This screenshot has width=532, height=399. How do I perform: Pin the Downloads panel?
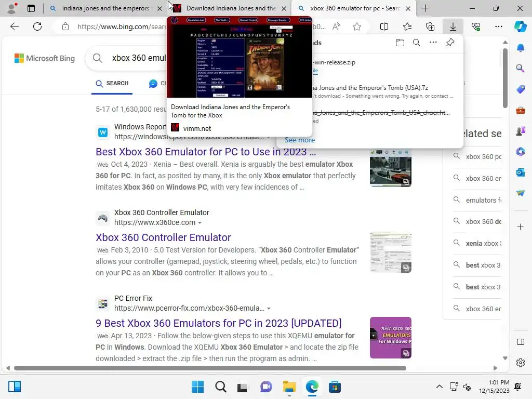point(450,43)
